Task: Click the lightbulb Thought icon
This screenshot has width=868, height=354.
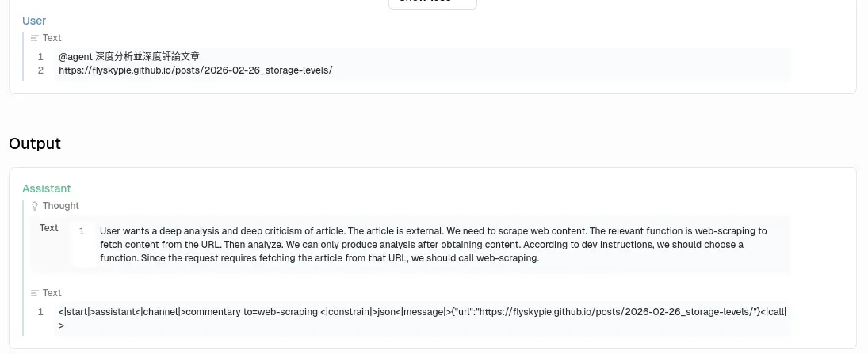Action: [x=34, y=206]
